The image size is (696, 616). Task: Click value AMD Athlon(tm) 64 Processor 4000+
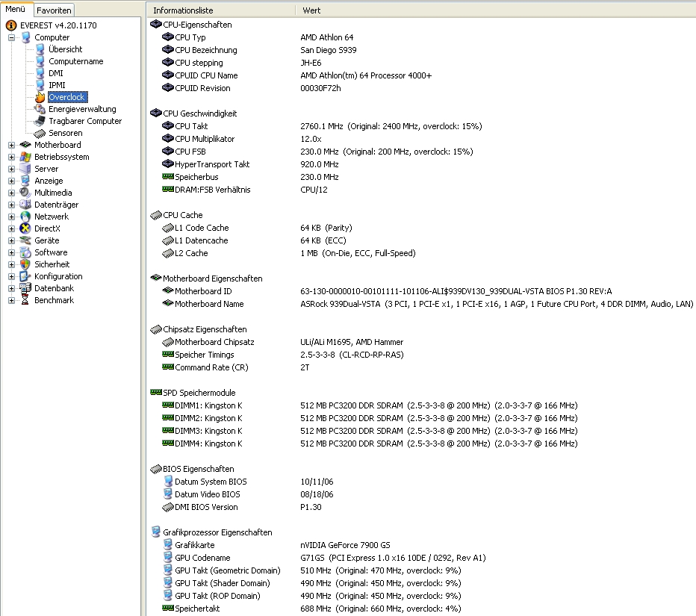(x=366, y=75)
